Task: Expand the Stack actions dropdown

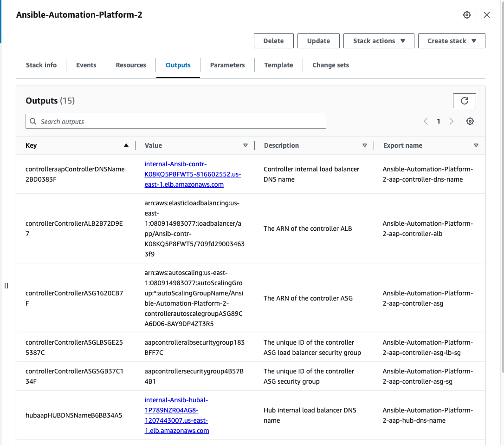Action: [x=379, y=41]
